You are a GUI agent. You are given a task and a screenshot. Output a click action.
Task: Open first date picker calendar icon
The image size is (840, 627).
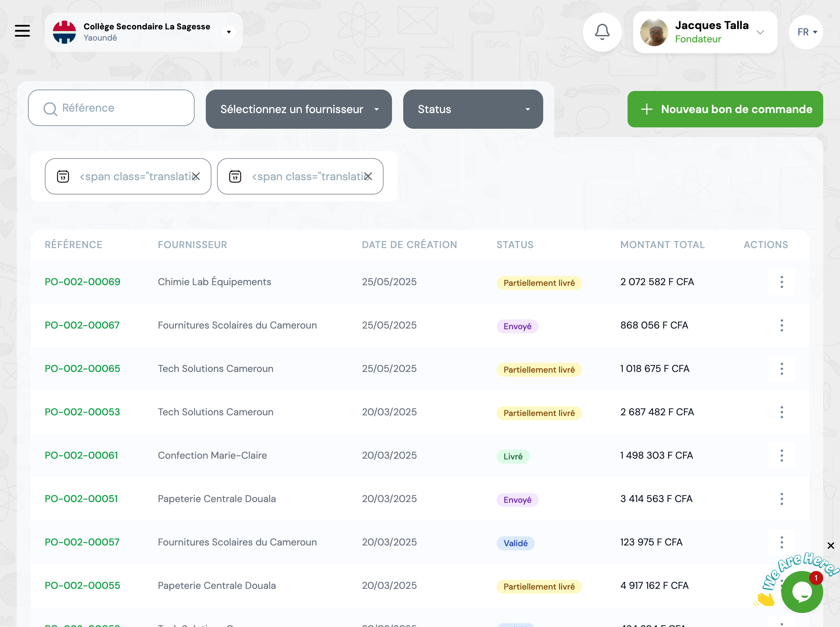click(x=63, y=176)
